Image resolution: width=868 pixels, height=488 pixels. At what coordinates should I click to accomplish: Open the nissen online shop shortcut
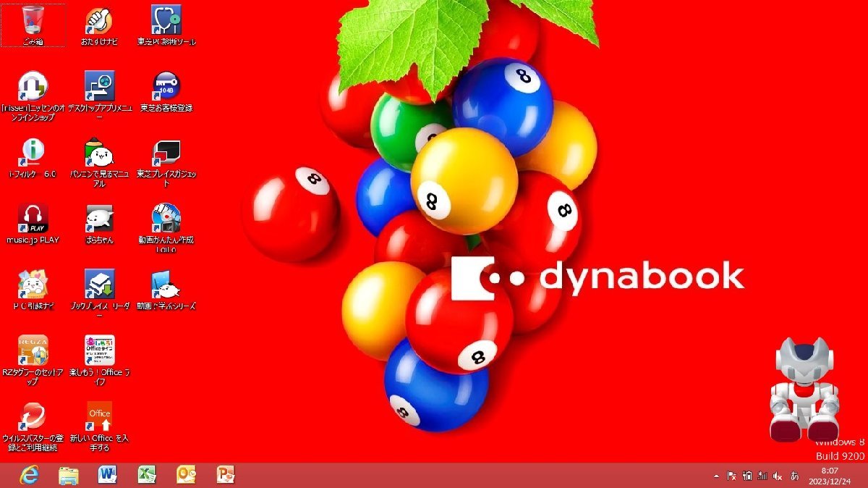point(33,95)
